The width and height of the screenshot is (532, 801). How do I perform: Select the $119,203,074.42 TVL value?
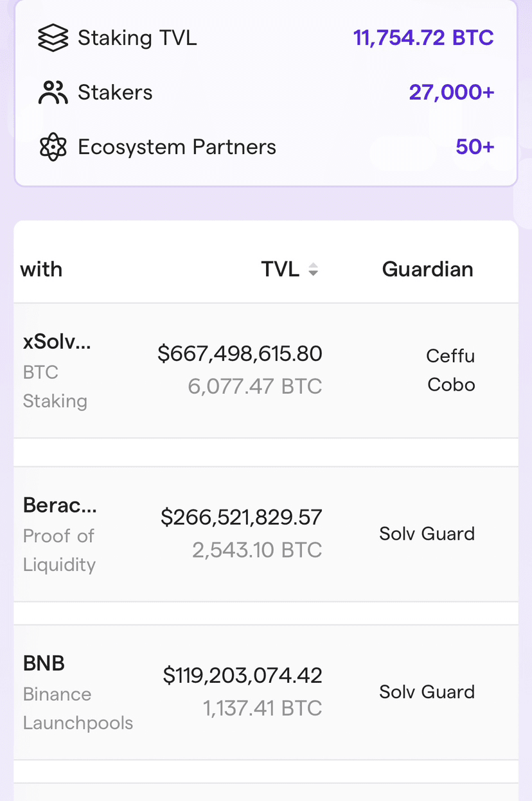pyautogui.click(x=243, y=675)
